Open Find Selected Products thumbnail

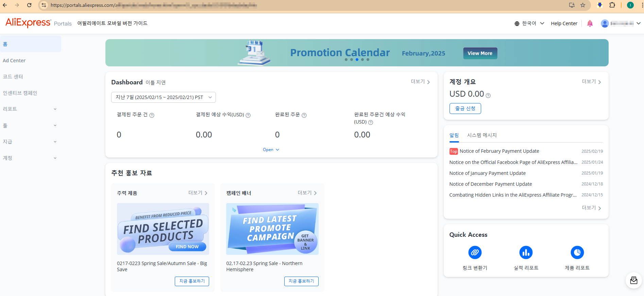click(x=163, y=229)
